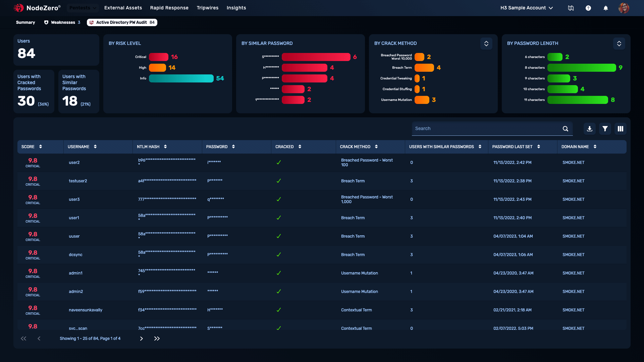Screen dimensions: 644x362
Task: Select the High risk level bar
Action: [x=157, y=68]
